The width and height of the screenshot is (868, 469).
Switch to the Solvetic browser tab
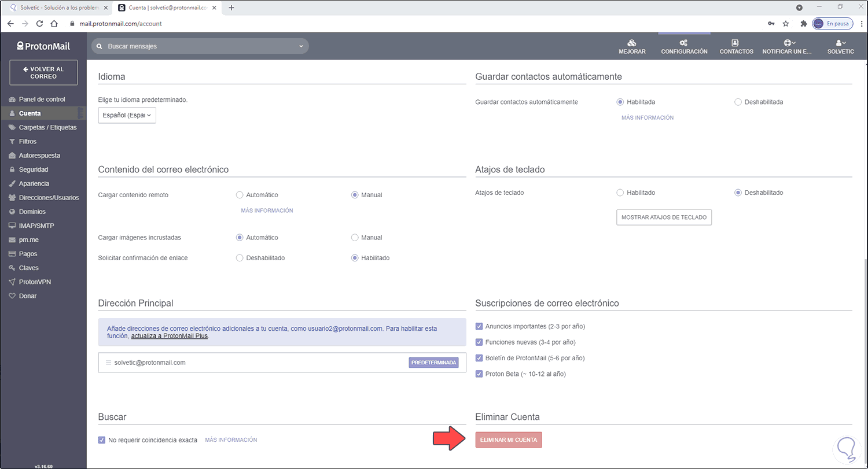(x=55, y=8)
